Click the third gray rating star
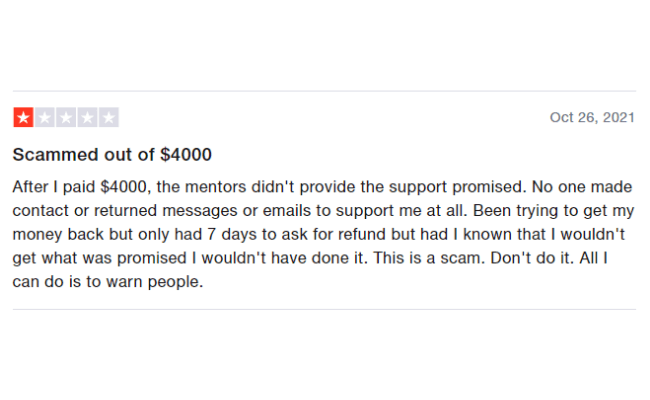The width and height of the screenshot is (650, 400). 66,117
